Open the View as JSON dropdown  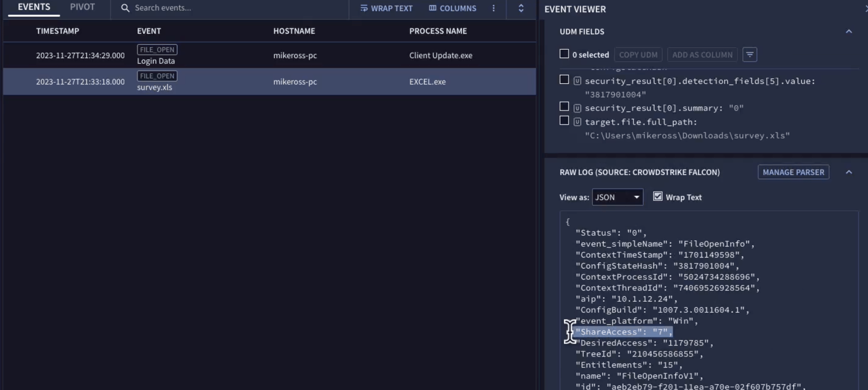(617, 197)
